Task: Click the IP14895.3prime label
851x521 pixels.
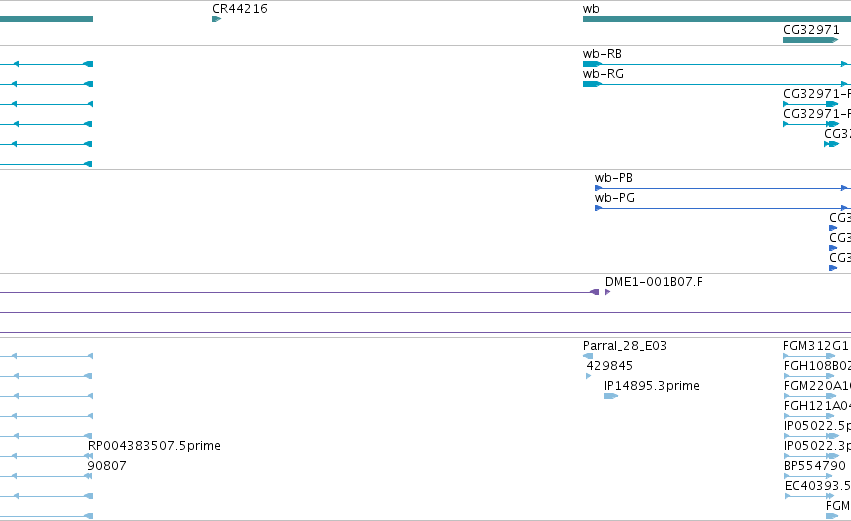Action: pyautogui.click(x=652, y=386)
